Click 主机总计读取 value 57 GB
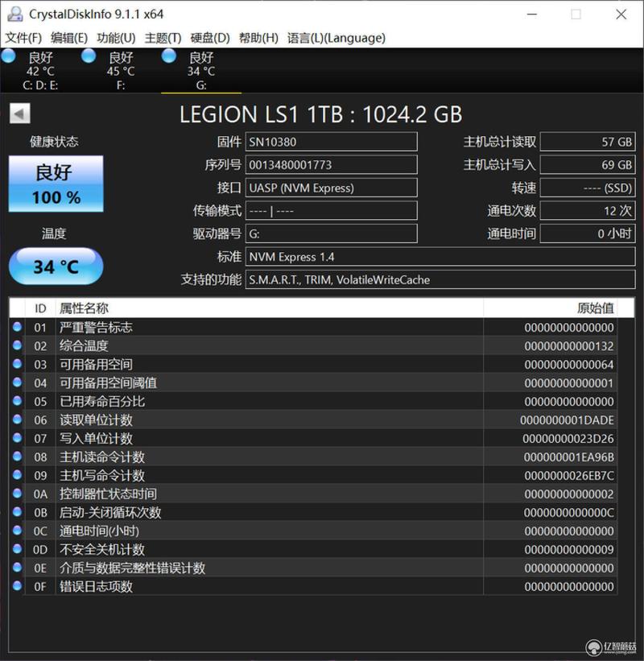644x661 pixels. point(588,142)
